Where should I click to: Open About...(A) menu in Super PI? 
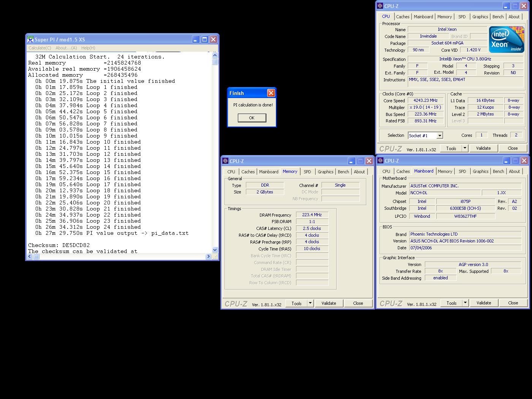coord(66,48)
